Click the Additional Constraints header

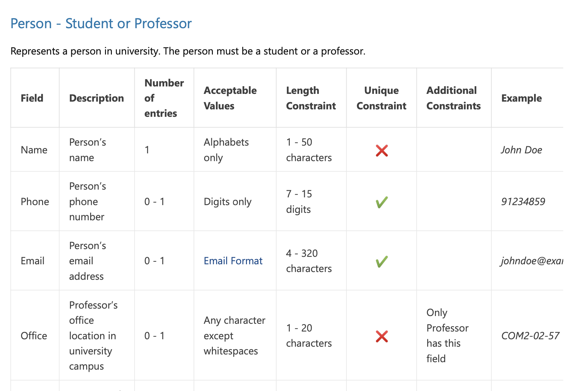(x=454, y=98)
